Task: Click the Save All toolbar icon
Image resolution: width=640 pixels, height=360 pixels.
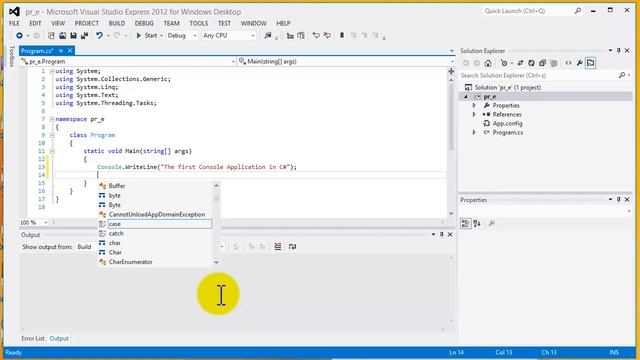Action: coord(84,36)
